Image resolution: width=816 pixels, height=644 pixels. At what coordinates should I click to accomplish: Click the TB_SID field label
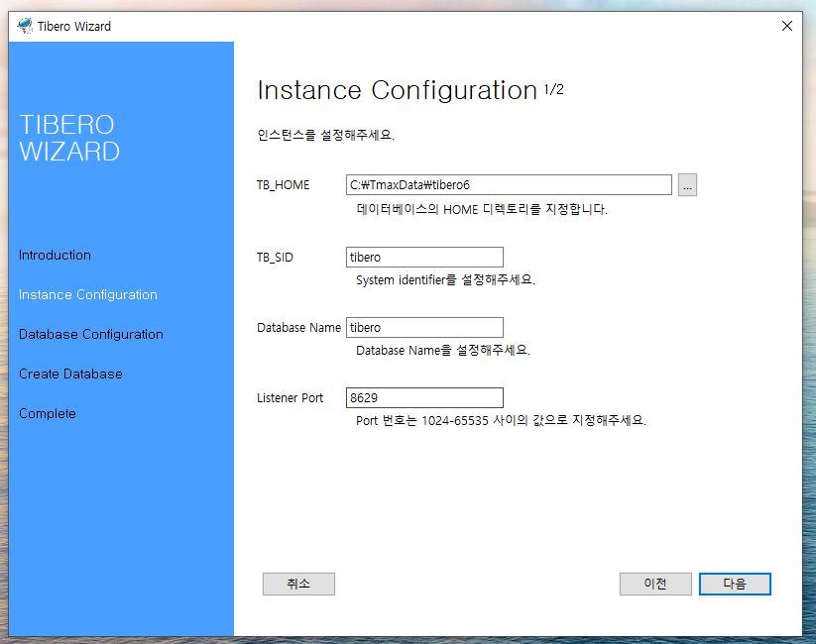pos(275,258)
